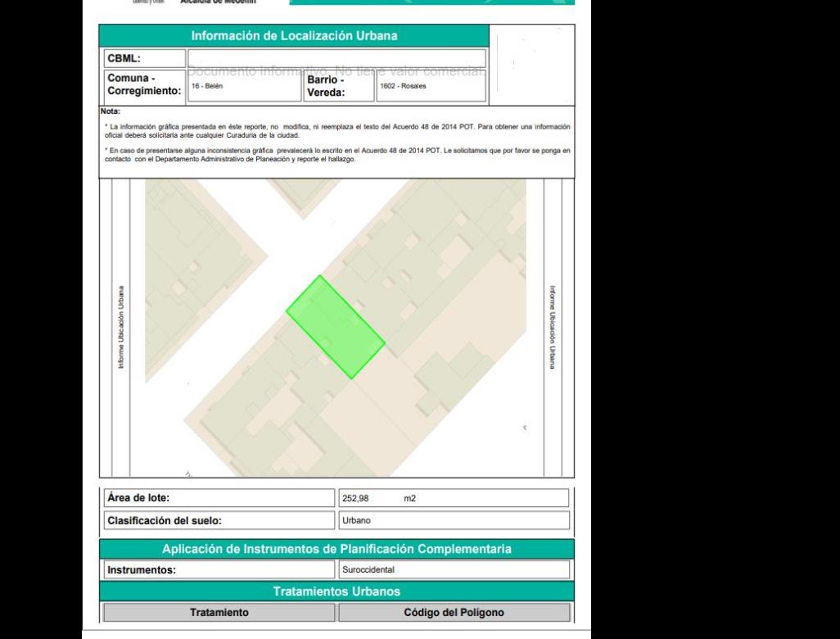Select the note paragraph starting 'La información gráfica'
The image size is (840, 639).
coord(337,131)
